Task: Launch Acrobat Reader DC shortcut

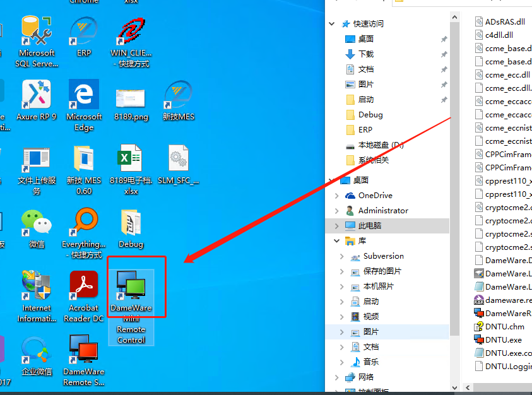Action: pyautogui.click(x=84, y=297)
